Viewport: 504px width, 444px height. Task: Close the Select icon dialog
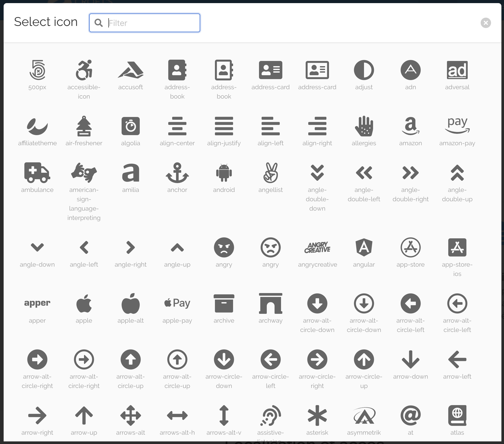(486, 23)
